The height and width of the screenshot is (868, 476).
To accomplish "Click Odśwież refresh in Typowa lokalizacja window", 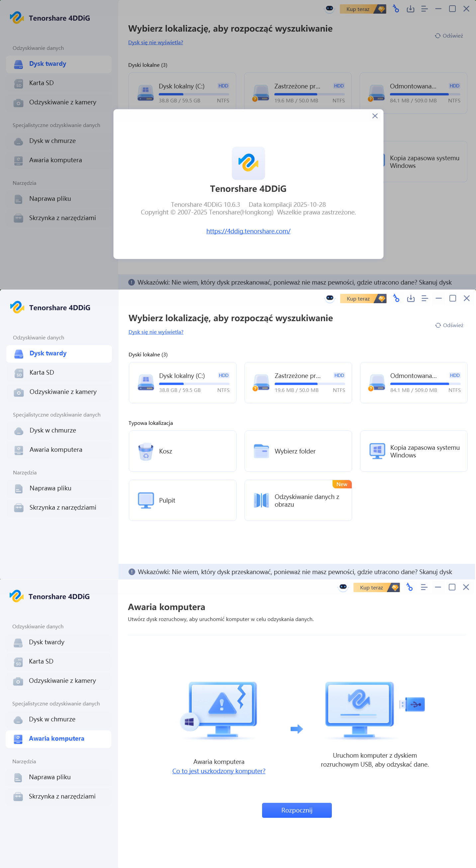I will (x=449, y=325).
